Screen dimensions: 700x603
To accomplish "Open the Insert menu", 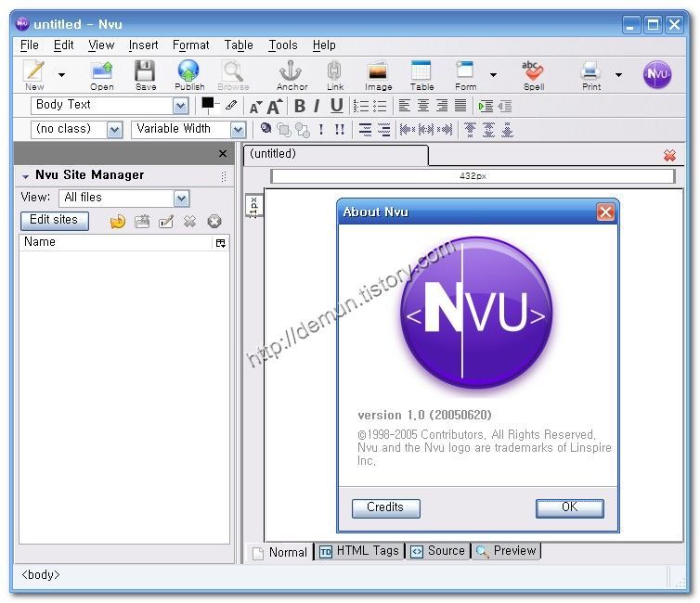I will 143,45.
